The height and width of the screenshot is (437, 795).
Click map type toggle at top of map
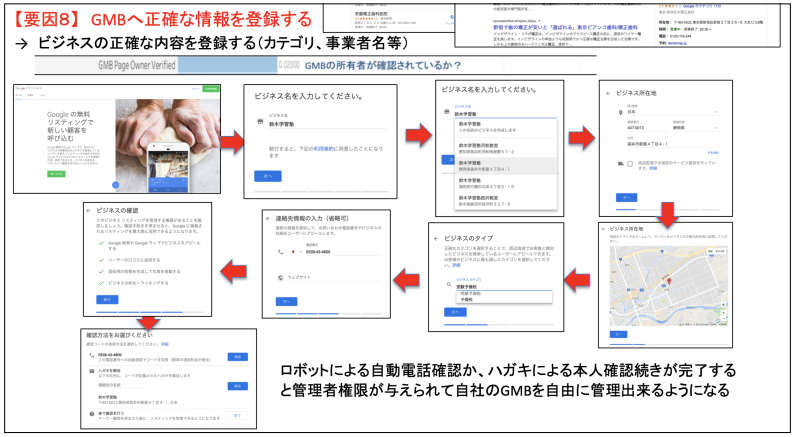tap(716, 251)
